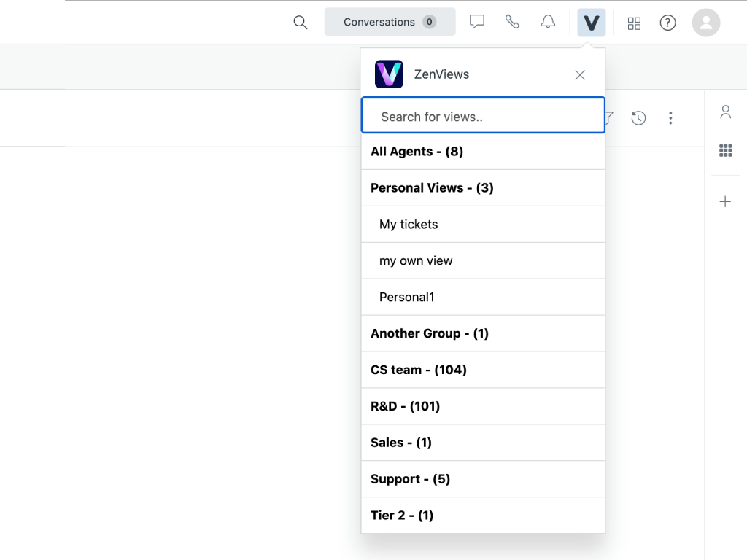Open the user context sidebar icon
The height and width of the screenshot is (560, 747).
coord(725,112)
